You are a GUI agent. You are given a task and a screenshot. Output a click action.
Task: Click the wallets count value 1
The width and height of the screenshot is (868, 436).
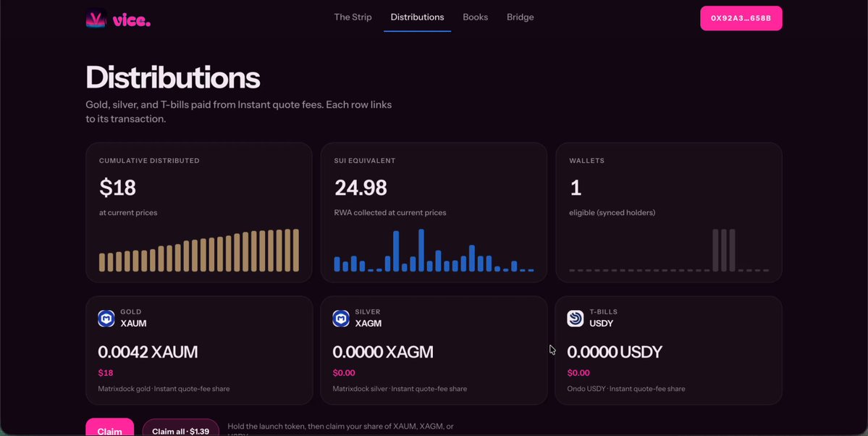576,188
